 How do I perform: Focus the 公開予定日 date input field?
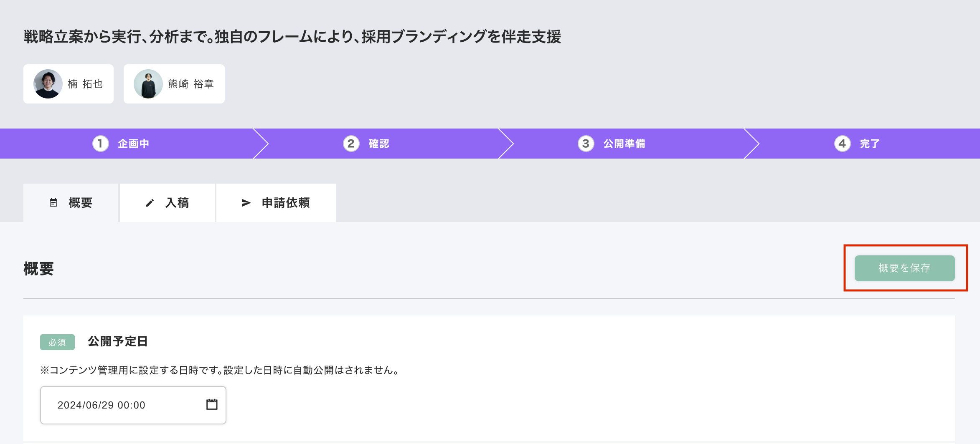click(125, 405)
